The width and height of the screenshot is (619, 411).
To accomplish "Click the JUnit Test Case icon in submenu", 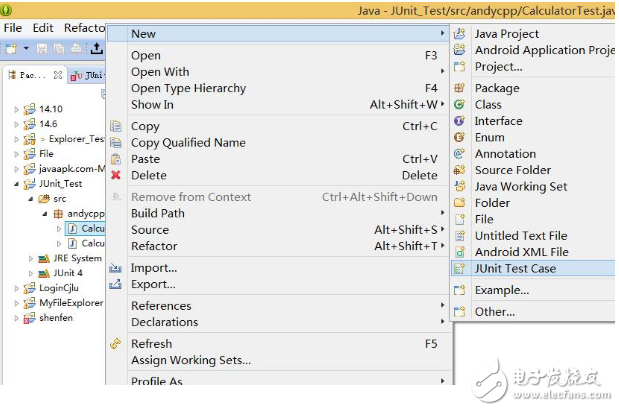I will (x=459, y=268).
